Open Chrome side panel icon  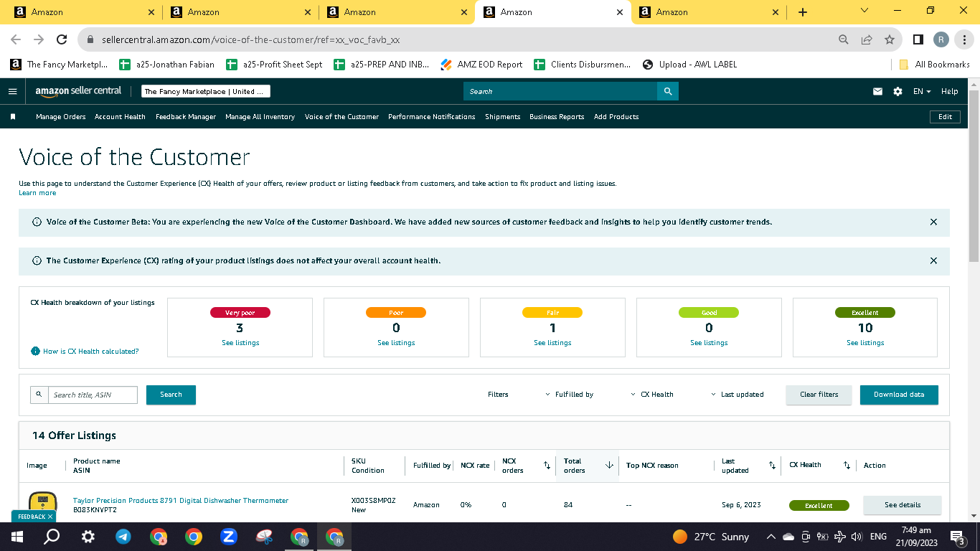(x=918, y=39)
